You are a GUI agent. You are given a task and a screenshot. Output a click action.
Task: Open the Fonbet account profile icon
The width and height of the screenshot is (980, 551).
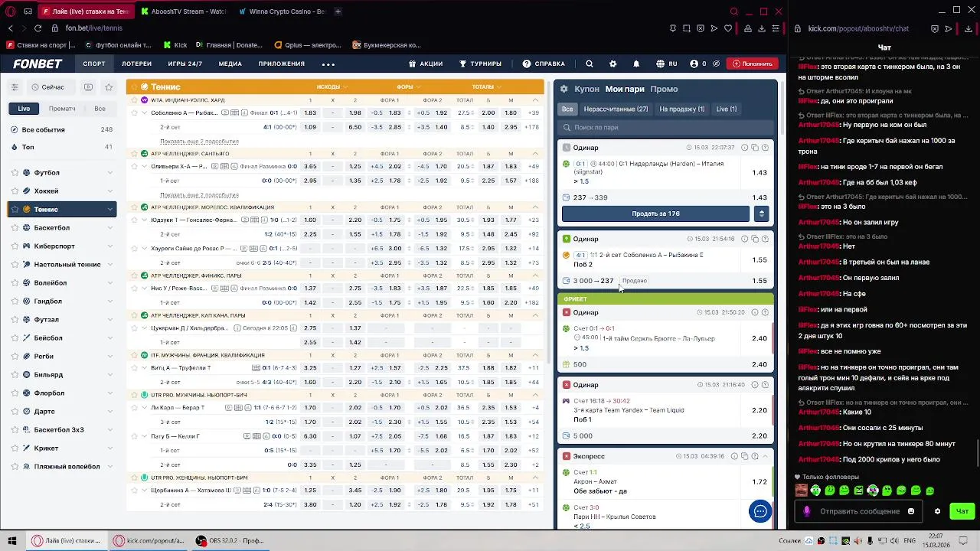694,64
